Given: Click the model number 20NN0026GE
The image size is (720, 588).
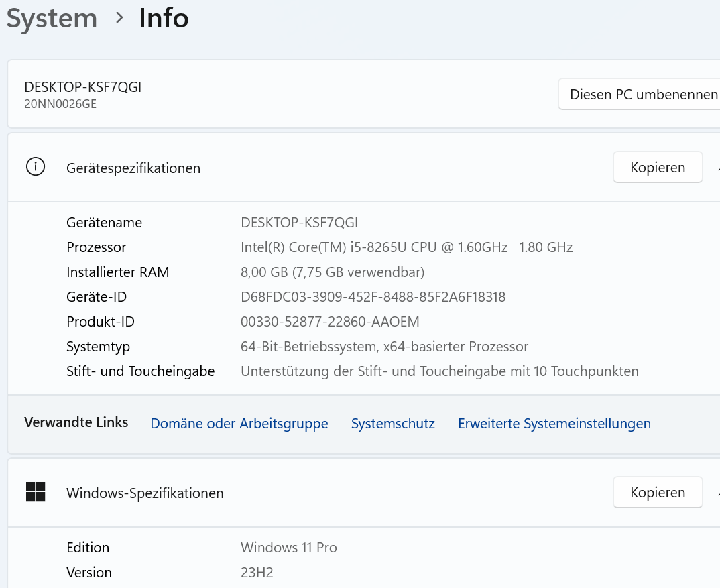Looking at the screenshot, I should point(60,104).
